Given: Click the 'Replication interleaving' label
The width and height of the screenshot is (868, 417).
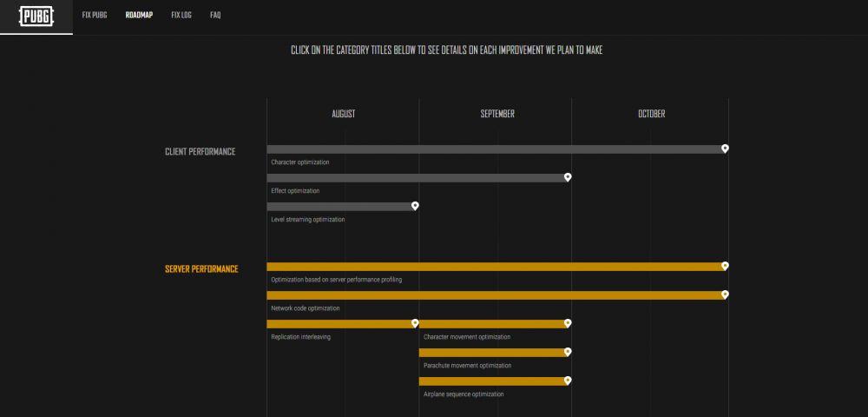Looking at the screenshot, I should (300, 337).
